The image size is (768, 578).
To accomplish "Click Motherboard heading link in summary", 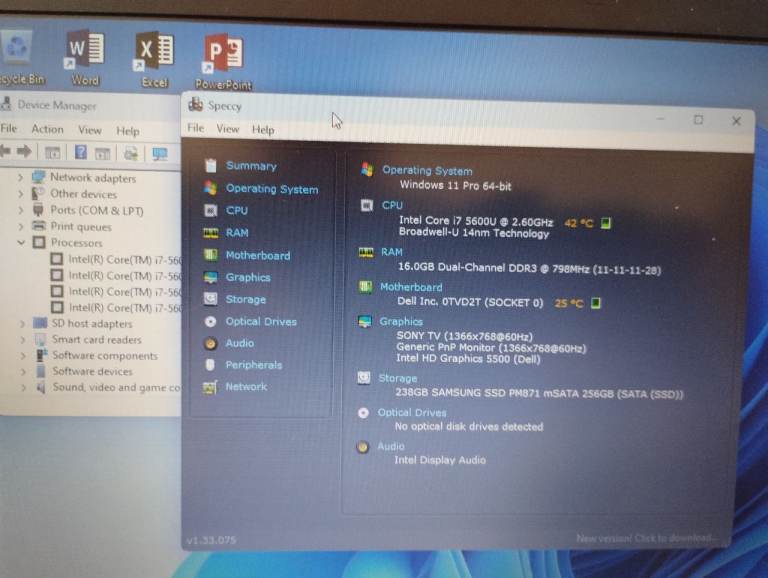I will (411, 287).
